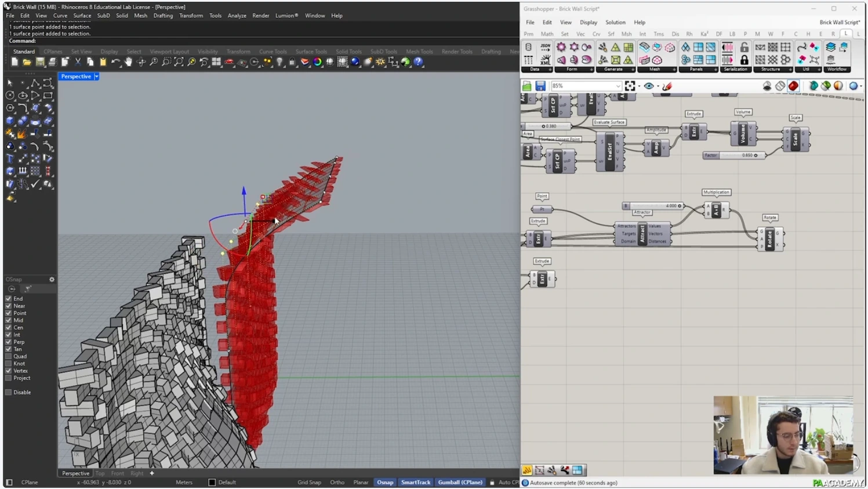Screen dimensions: 868x489
Task: Click the Grasshopper Open file green icon
Action: pos(526,86)
